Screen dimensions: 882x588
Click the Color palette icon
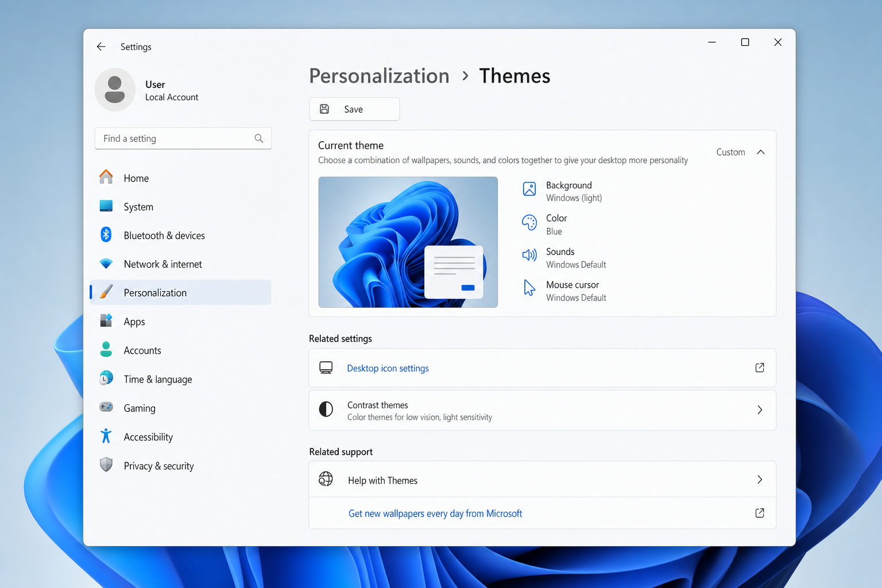(529, 222)
